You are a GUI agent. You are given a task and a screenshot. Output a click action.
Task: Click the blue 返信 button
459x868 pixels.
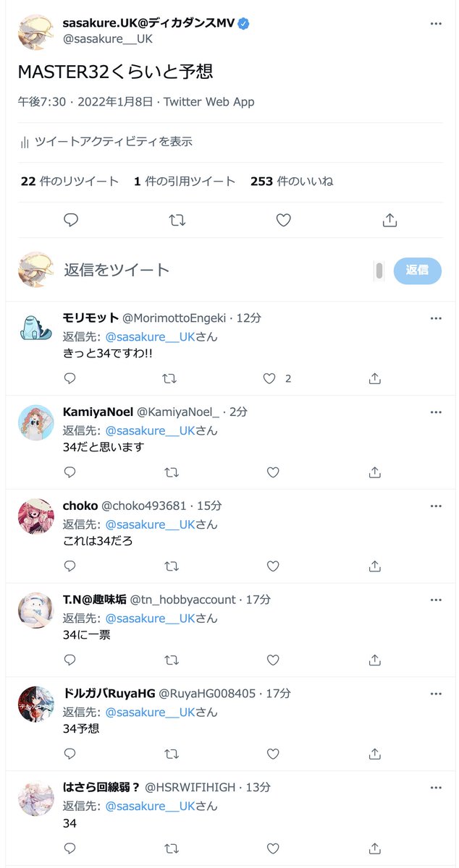(x=418, y=270)
